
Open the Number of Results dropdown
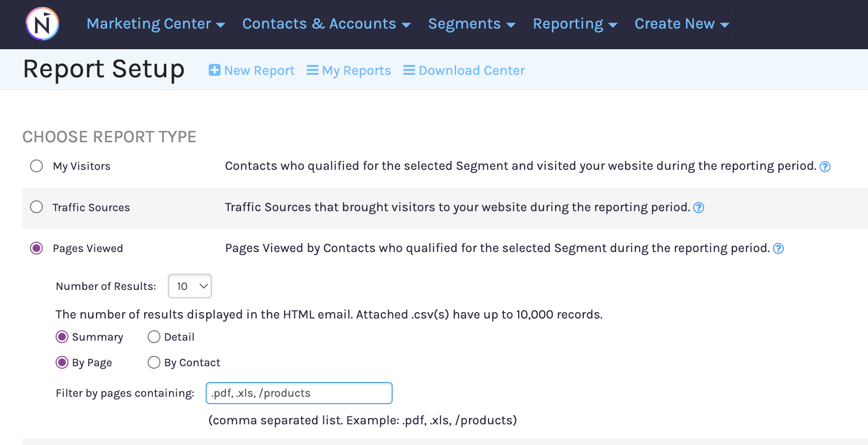pyautogui.click(x=190, y=286)
